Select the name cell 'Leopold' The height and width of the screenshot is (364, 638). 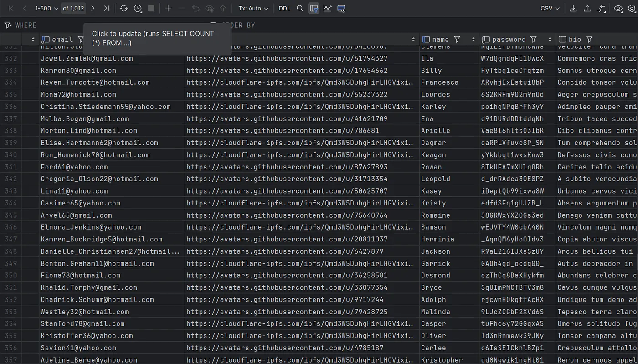pyautogui.click(x=449, y=179)
